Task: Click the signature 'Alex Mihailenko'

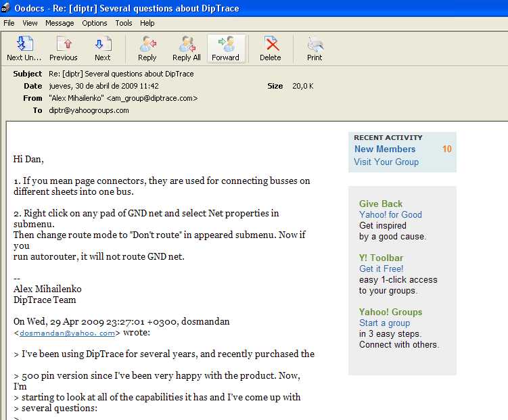Action: coord(47,289)
